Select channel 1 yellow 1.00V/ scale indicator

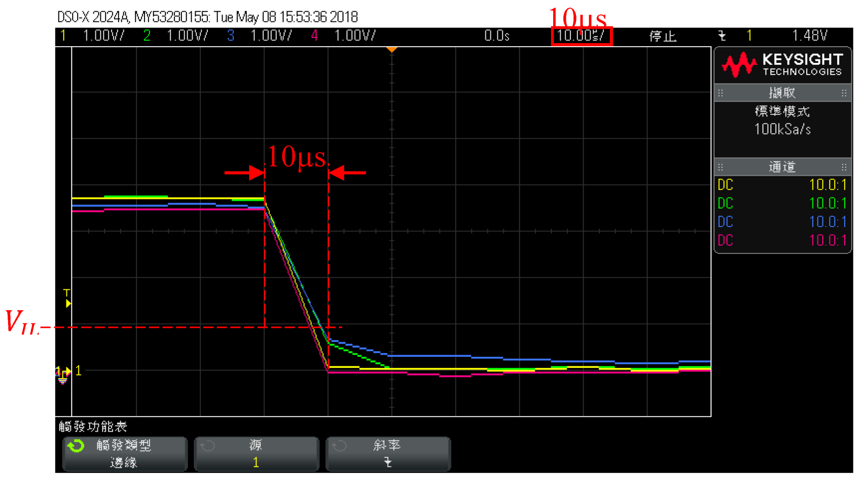click(103, 36)
